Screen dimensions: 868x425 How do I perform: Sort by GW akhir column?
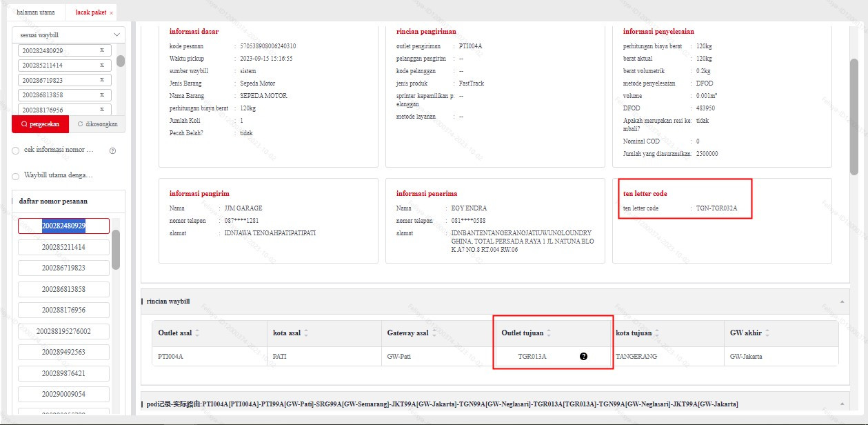tap(767, 333)
